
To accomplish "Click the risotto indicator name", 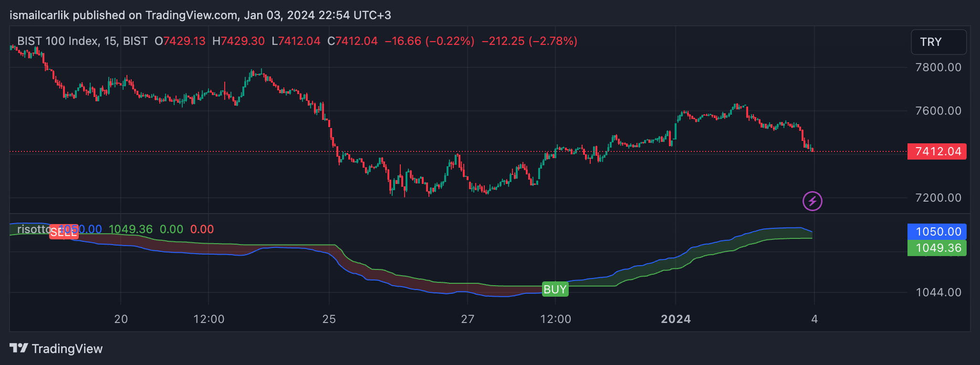I will [x=33, y=229].
